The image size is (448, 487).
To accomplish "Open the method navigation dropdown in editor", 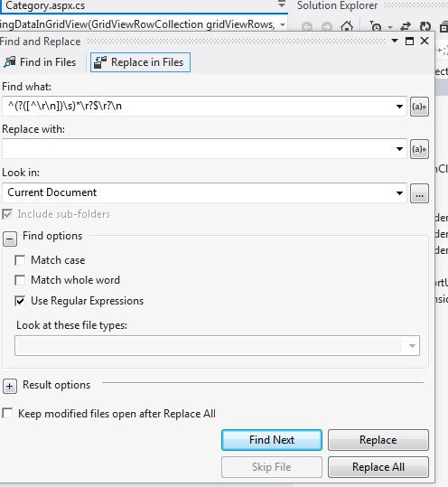I will point(283,24).
